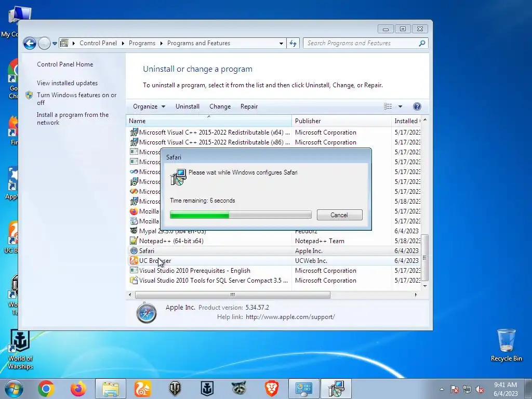
Task: Click the Forward navigation arrow
Action: click(x=45, y=44)
